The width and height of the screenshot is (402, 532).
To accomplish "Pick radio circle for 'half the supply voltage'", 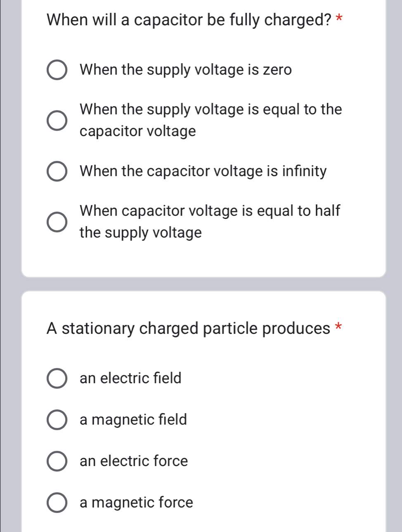I will click(57, 222).
